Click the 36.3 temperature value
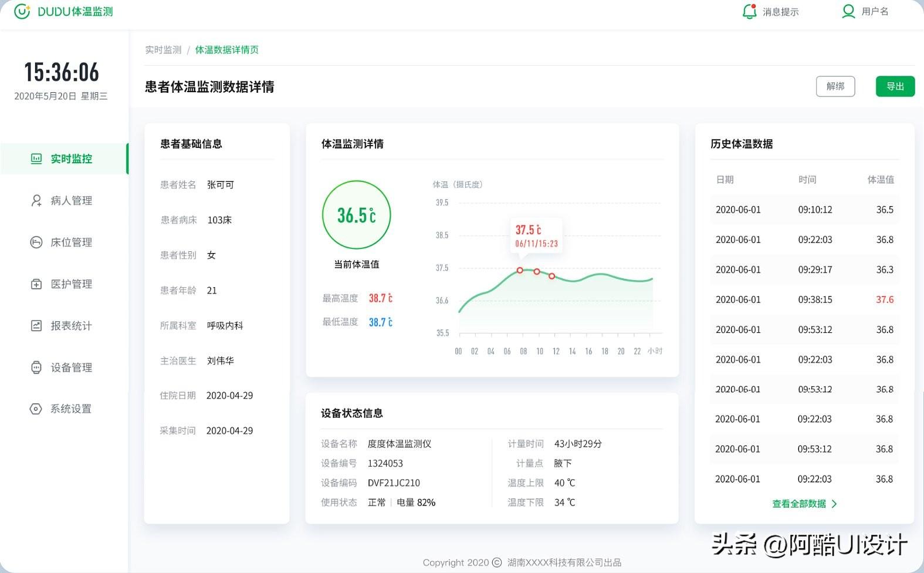Image resolution: width=924 pixels, height=573 pixels. [x=885, y=269]
